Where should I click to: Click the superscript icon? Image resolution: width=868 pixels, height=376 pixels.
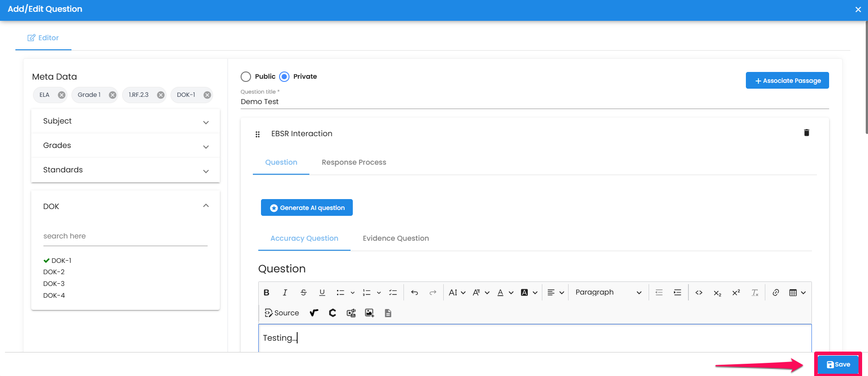tap(736, 293)
